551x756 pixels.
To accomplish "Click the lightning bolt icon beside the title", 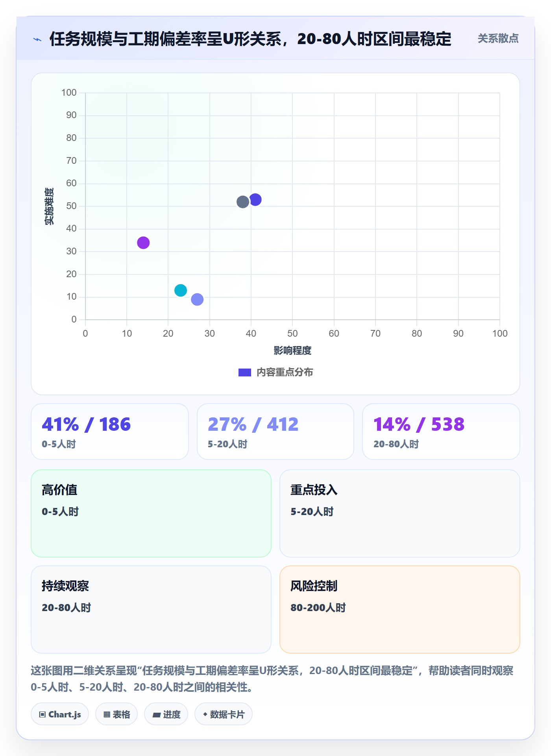I will (x=37, y=39).
